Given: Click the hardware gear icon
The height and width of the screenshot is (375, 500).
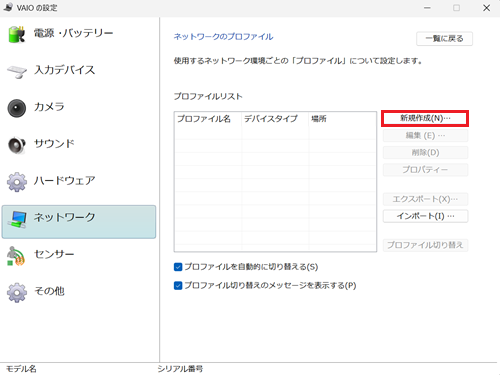Looking at the screenshot, I should [17, 182].
